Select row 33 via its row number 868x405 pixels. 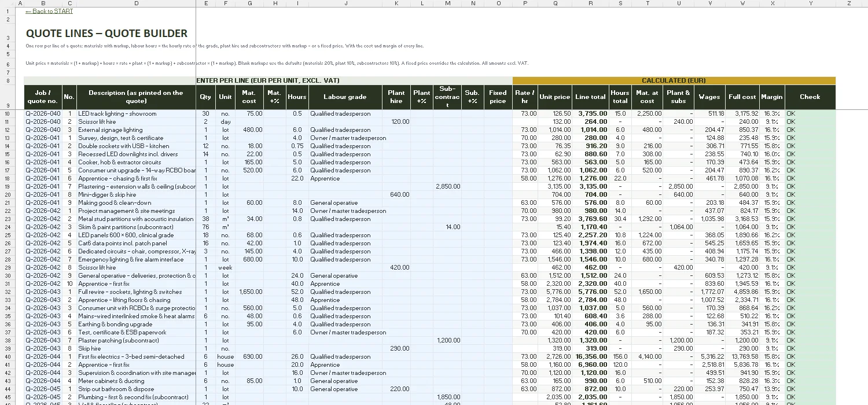[8, 300]
